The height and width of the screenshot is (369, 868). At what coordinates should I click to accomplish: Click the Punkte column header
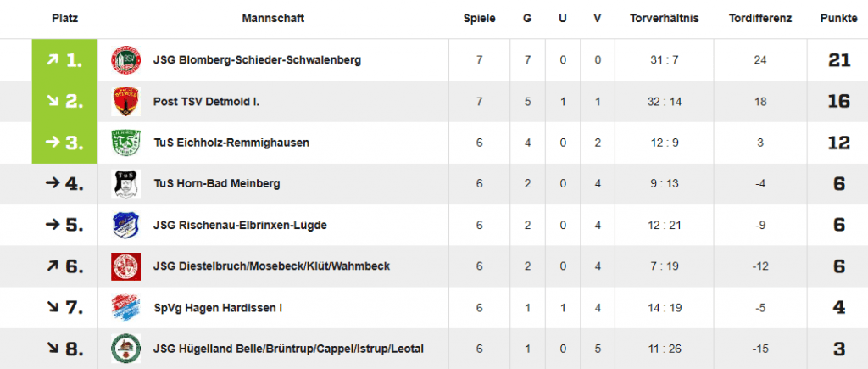pyautogui.click(x=839, y=19)
